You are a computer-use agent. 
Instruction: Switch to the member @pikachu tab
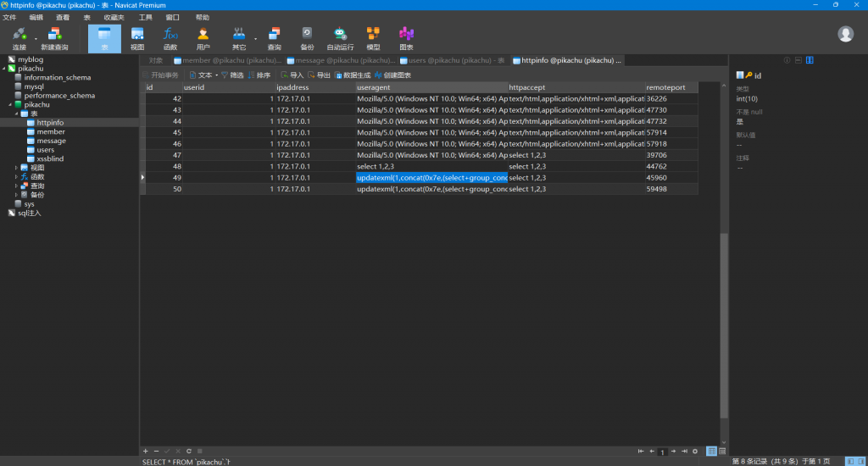[227, 61]
